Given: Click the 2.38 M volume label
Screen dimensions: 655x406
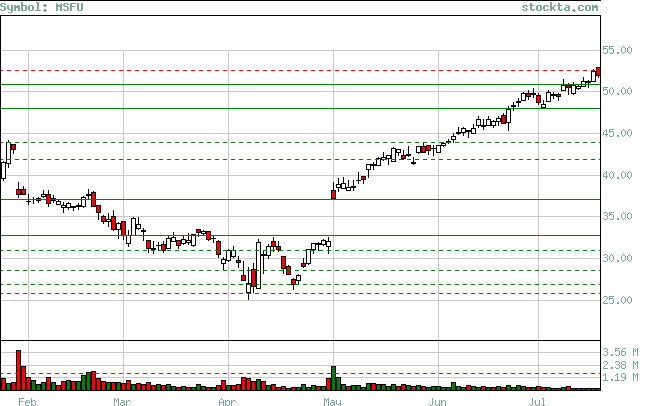Looking at the screenshot, I should pyautogui.click(x=620, y=365).
